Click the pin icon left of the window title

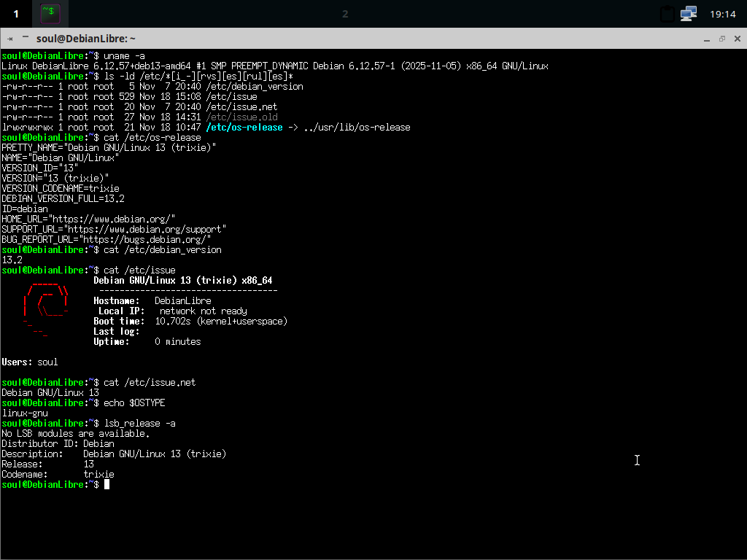coord(10,39)
